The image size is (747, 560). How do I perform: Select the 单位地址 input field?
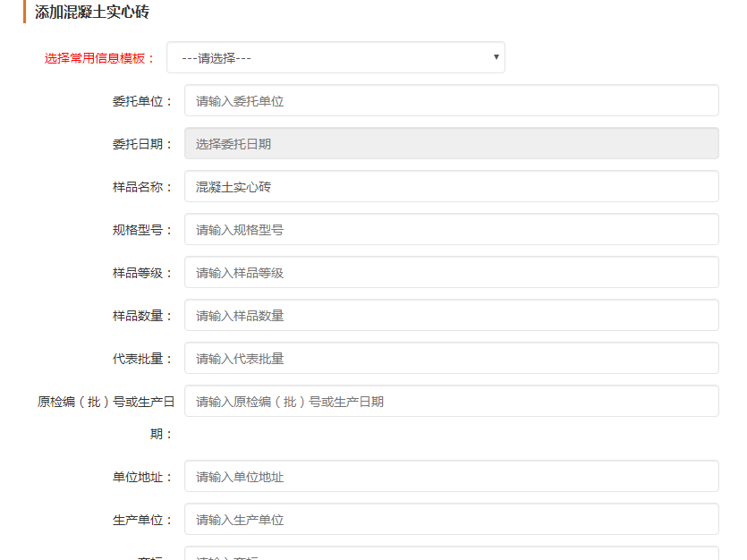tap(451, 476)
